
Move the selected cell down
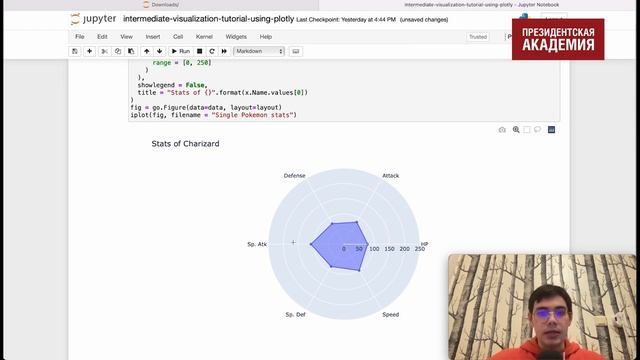click(x=160, y=51)
